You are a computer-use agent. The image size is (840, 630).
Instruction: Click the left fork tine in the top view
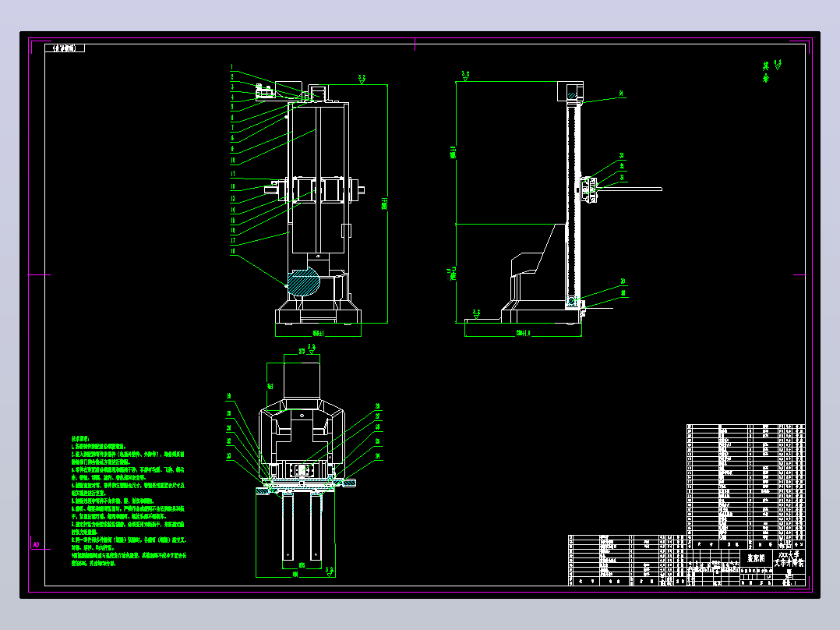288,528
